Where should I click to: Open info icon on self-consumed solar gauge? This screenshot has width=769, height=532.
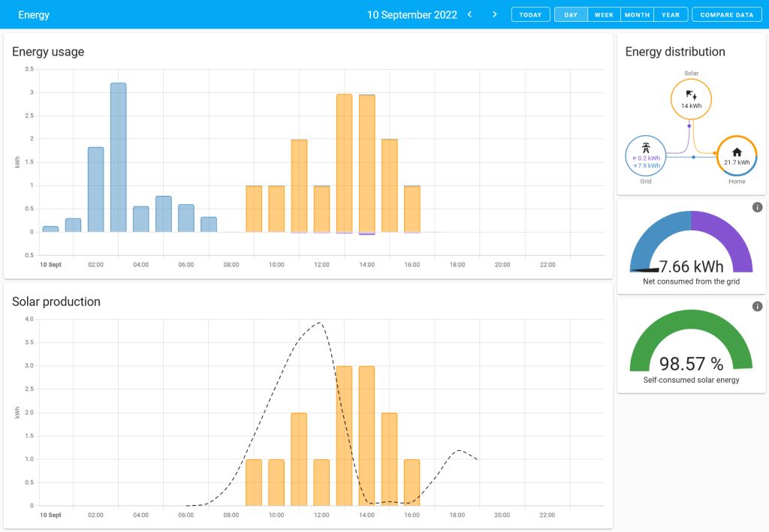pos(757,306)
